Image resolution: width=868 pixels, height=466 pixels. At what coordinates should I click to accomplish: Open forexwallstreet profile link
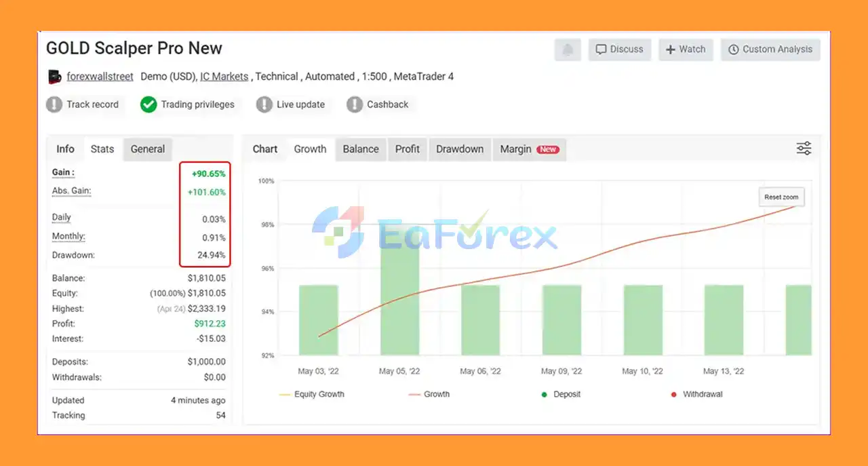[x=100, y=77]
